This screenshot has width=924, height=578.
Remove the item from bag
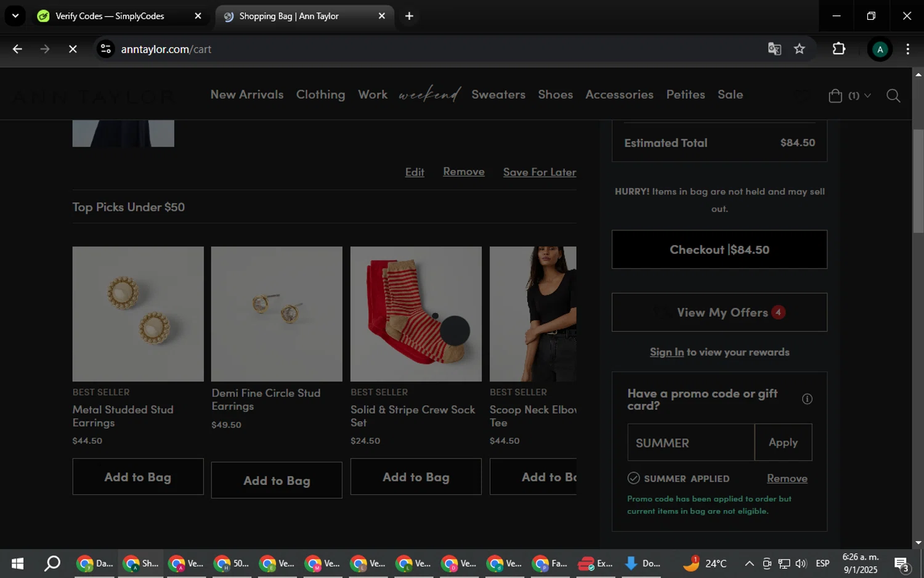pyautogui.click(x=464, y=172)
